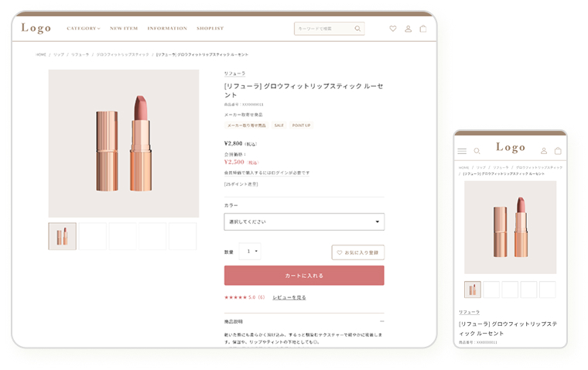Click the desktop wishlist heart icon
Viewport: 588px width, 370px height.
pyautogui.click(x=392, y=29)
